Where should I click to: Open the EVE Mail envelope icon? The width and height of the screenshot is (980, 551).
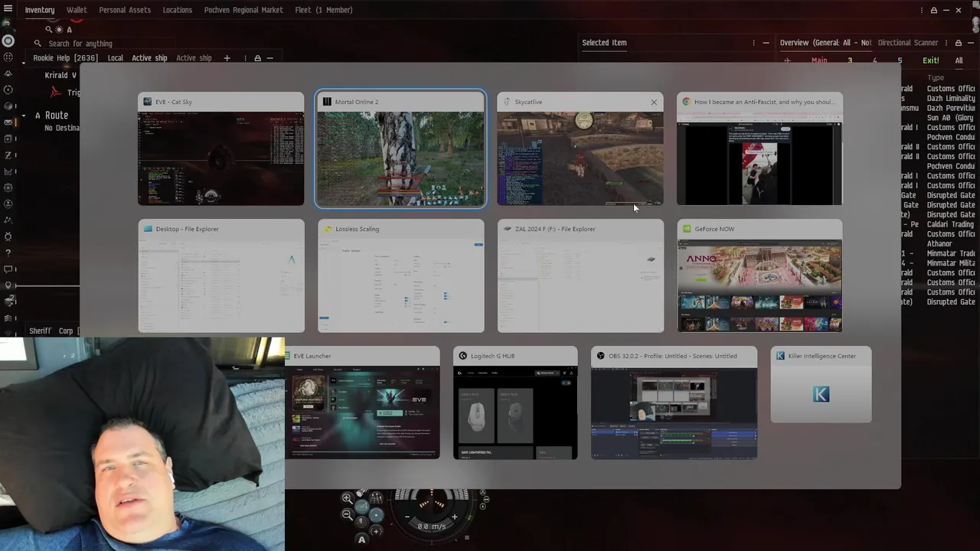(x=8, y=122)
